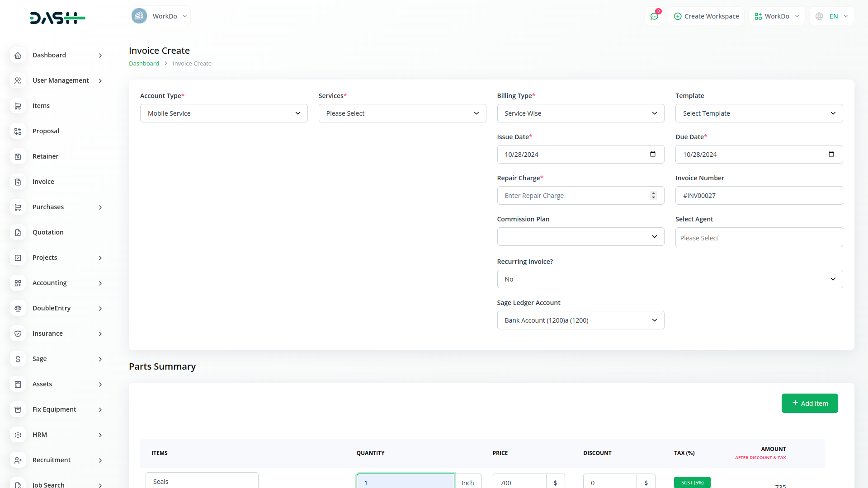Screen dimensions: 868x488
Task: Open the Account Type dropdown
Action: coord(224,113)
